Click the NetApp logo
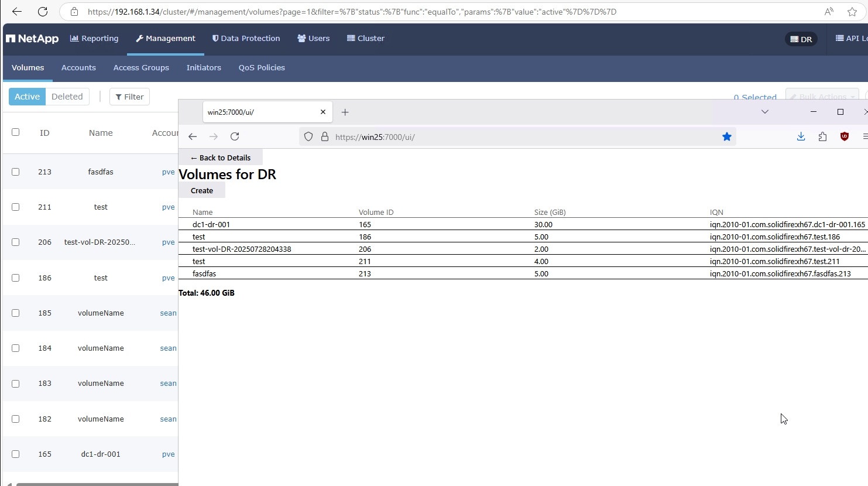Screen dimensions: 868x486 click(x=32, y=39)
